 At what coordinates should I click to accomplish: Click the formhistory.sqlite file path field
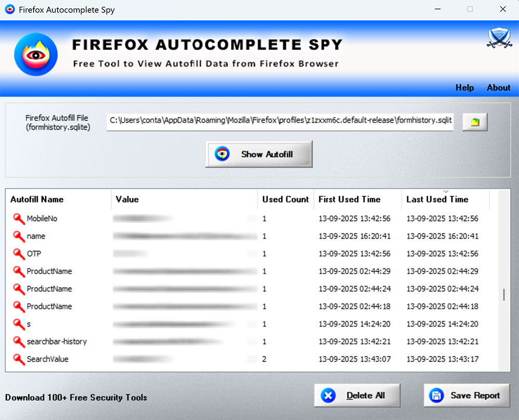click(280, 121)
